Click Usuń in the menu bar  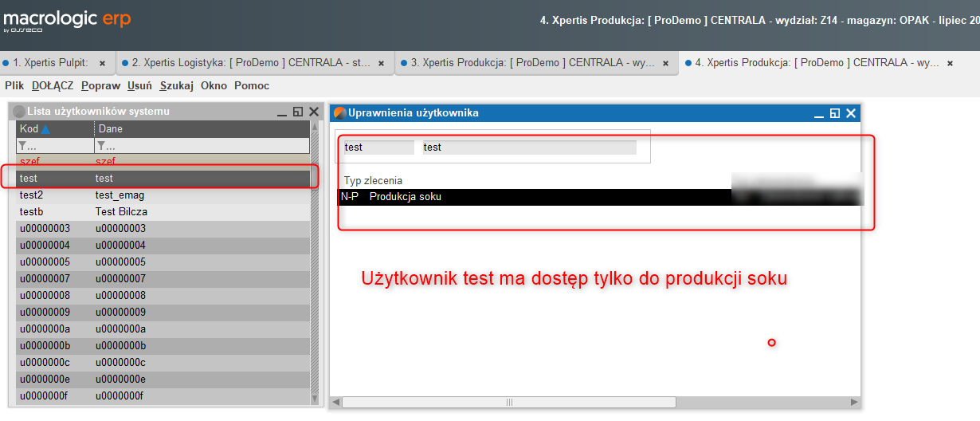[139, 85]
